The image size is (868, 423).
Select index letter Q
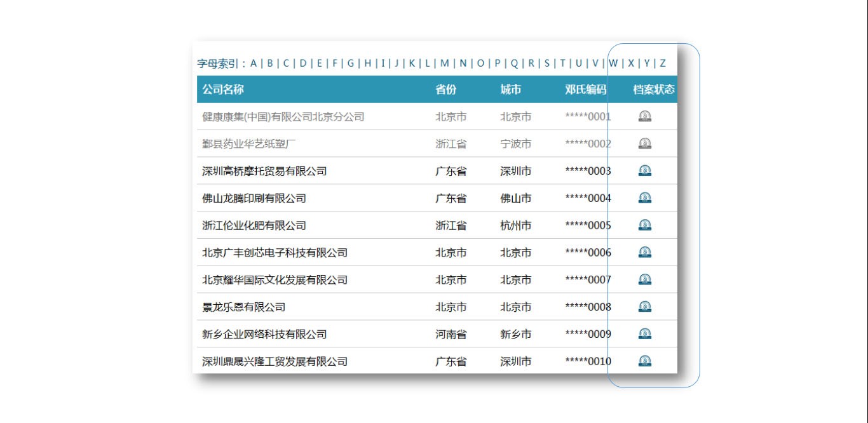coord(515,64)
